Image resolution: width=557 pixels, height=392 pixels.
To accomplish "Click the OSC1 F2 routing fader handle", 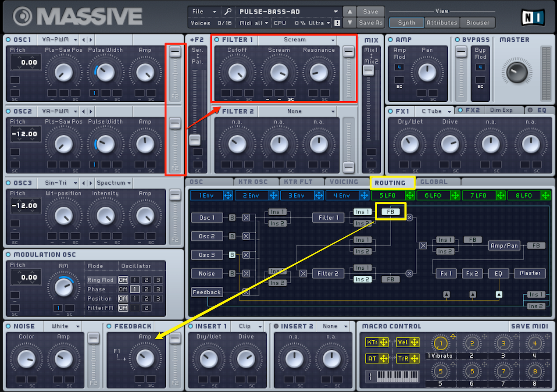I will pos(175,52).
